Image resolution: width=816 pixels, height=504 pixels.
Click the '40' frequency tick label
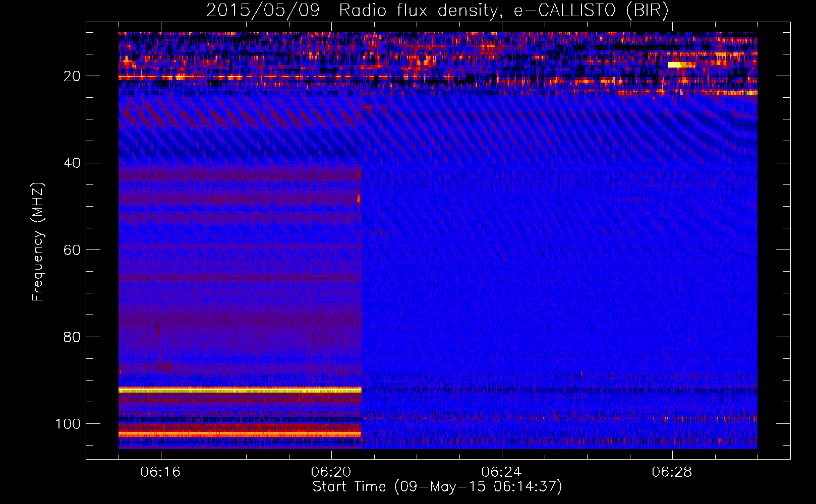pos(72,163)
